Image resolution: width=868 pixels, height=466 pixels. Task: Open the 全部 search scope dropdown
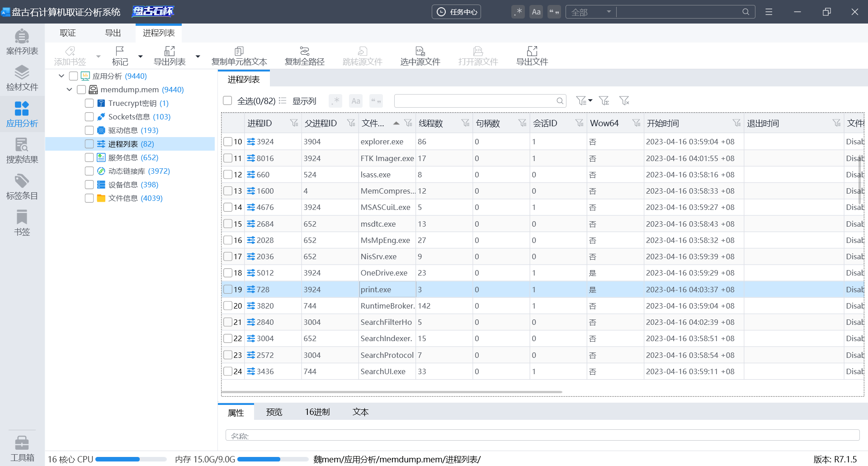[591, 12]
